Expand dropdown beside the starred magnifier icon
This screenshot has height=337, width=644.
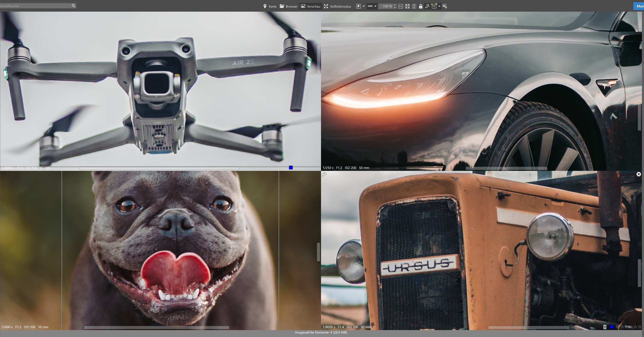coord(439,6)
